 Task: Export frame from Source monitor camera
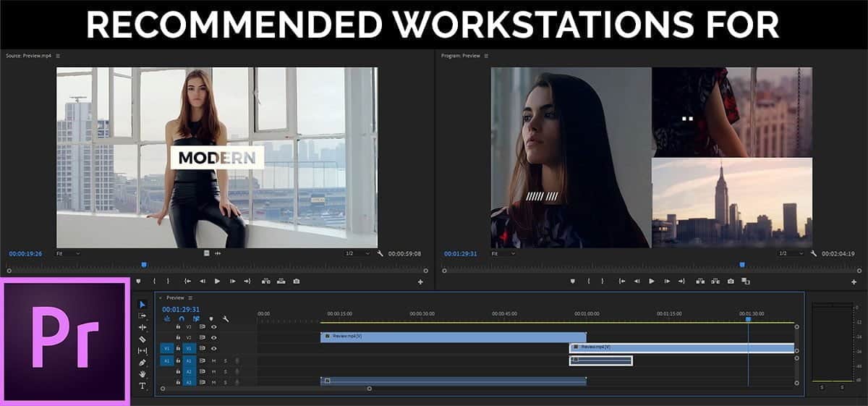297,281
